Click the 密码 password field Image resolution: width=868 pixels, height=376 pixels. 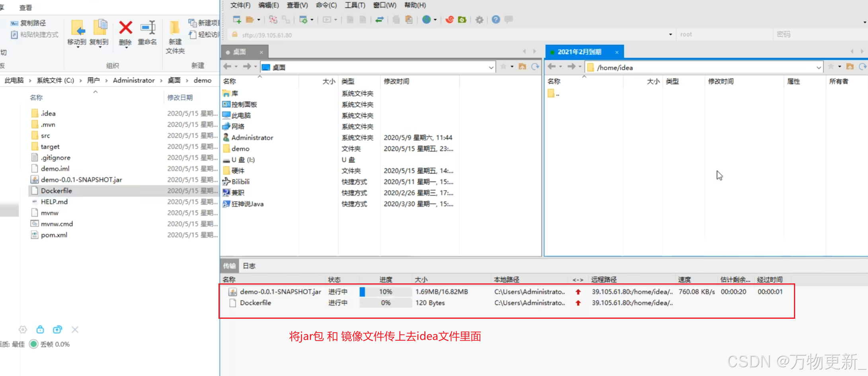(821, 35)
